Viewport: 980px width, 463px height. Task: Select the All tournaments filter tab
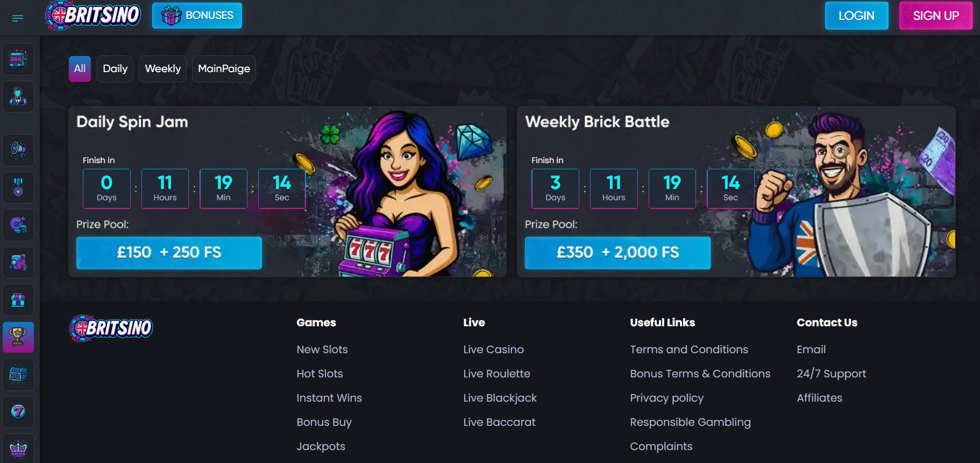[80, 69]
